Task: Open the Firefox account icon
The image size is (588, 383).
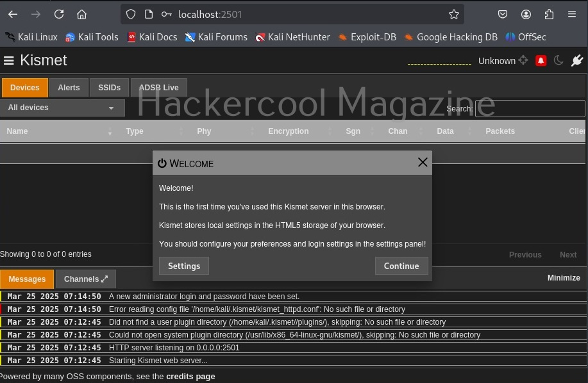Action: pyautogui.click(x=526, y=14)
